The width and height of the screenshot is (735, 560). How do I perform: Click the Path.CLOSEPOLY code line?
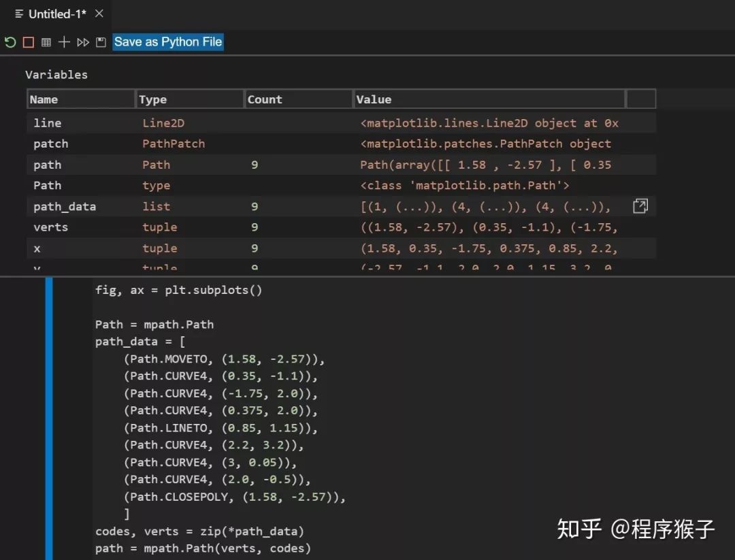point(234,497)
